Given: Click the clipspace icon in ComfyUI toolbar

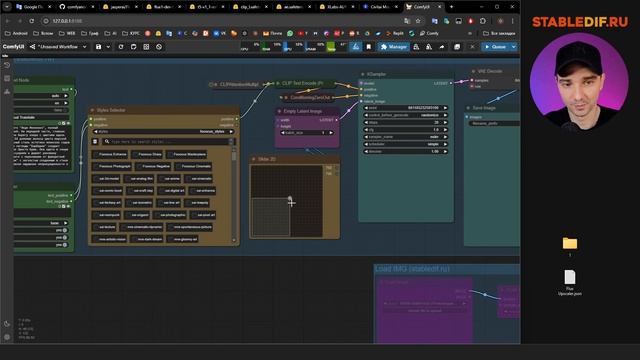Looking at the screenshot, I should click(x=133, y=47).
